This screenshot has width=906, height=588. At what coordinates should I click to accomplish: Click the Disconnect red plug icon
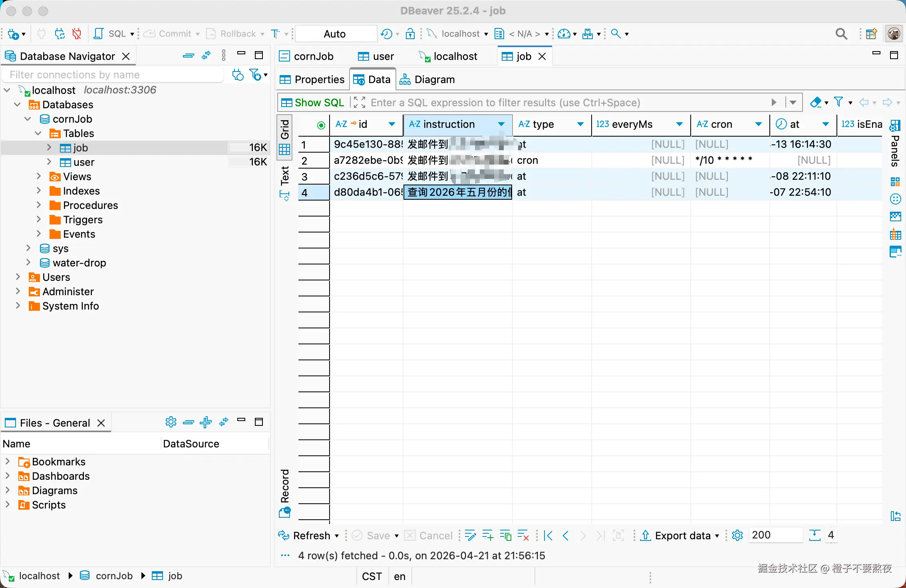click(x=77, y=34)
